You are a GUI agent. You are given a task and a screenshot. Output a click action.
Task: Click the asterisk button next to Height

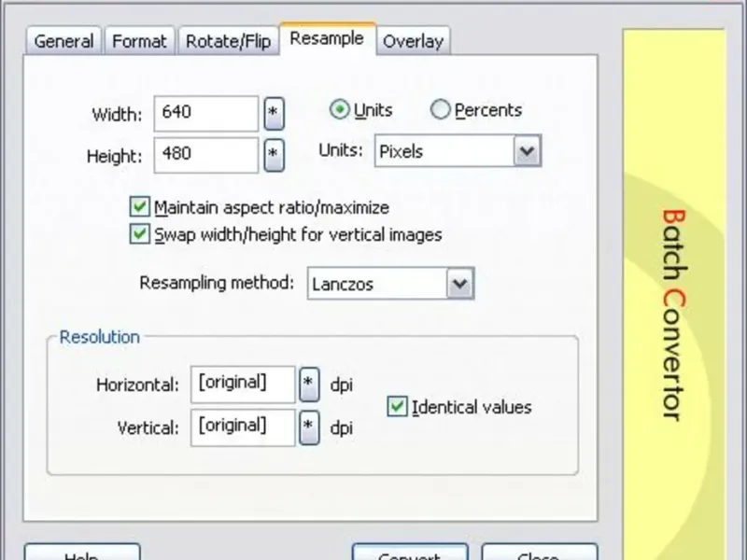click(274, 155)
